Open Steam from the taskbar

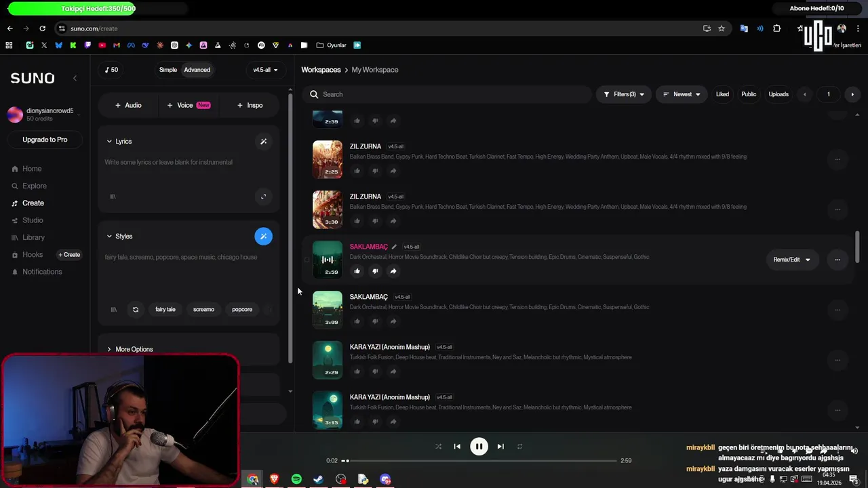(x=318, y=479)
